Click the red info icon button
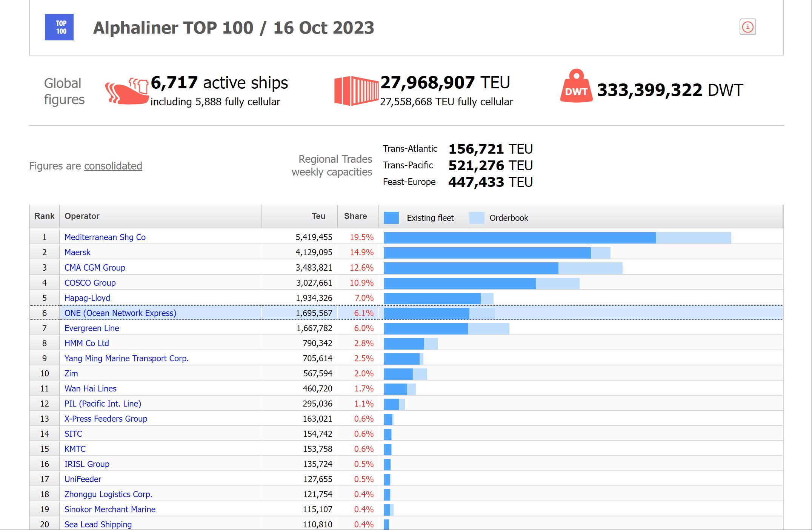The image size is (812, 530). 747,27
